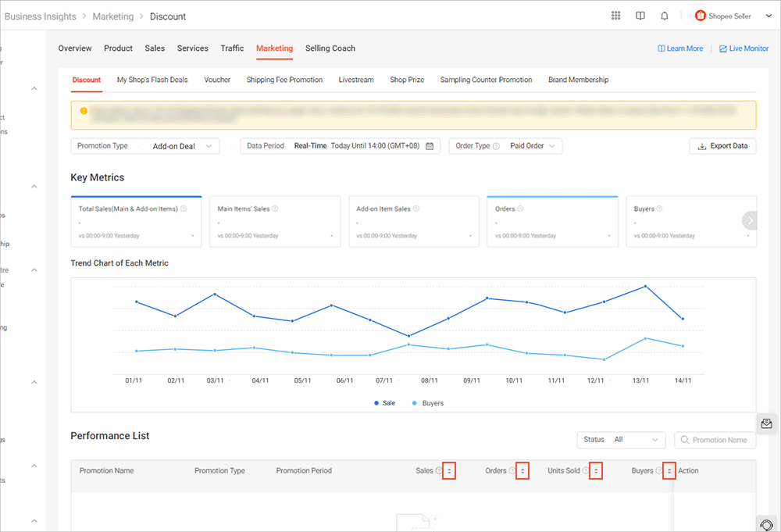Click the Export Data button
Image resolution: width=781 pixels, height=532 pixels.
point(722,145)
